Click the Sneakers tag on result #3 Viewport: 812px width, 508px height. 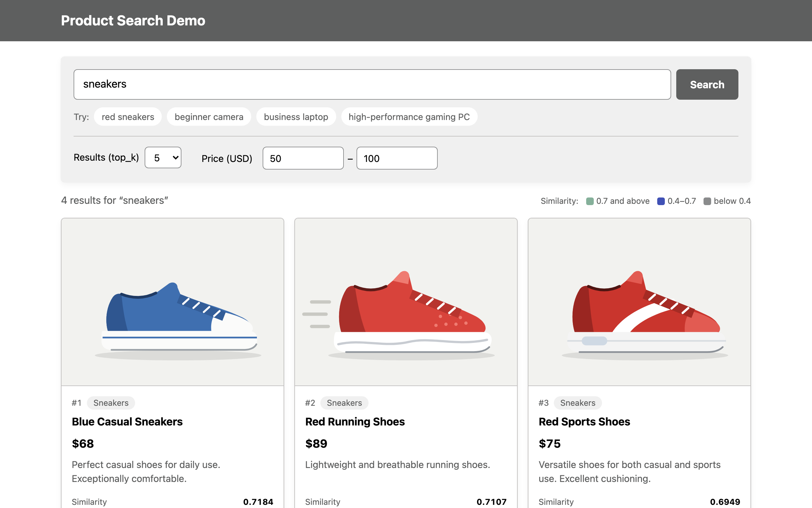coord(578,403)
